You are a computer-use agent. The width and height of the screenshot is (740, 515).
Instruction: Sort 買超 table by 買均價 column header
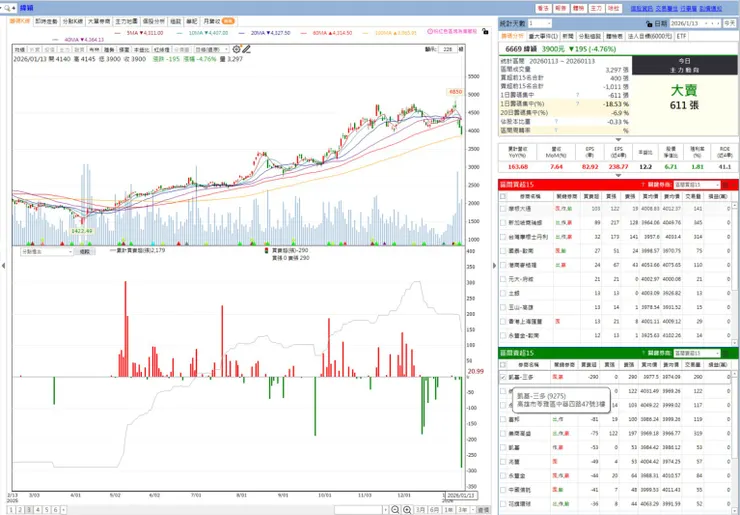tap(648, 196)
